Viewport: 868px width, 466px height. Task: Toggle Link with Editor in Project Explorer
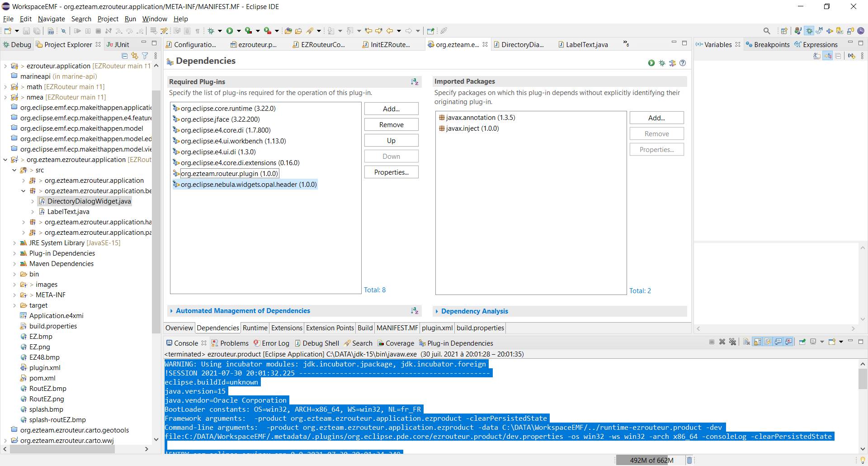pos(134,56)
